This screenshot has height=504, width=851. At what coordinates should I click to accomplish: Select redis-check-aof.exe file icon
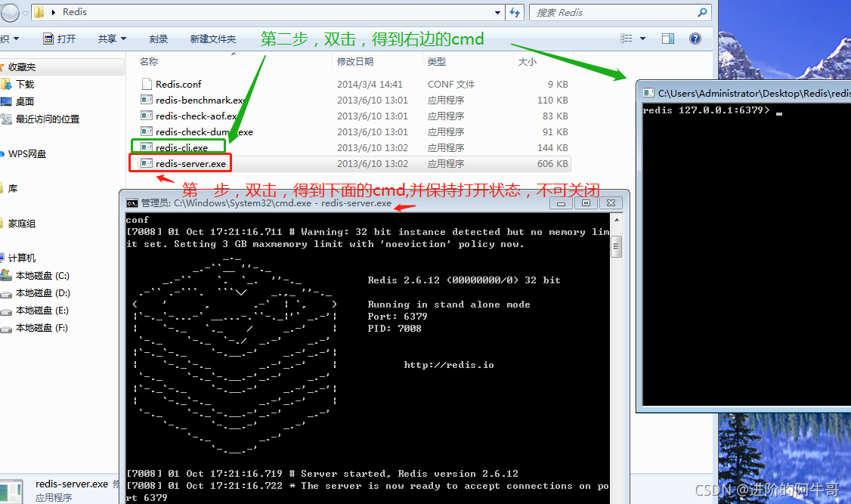(146, 116)
